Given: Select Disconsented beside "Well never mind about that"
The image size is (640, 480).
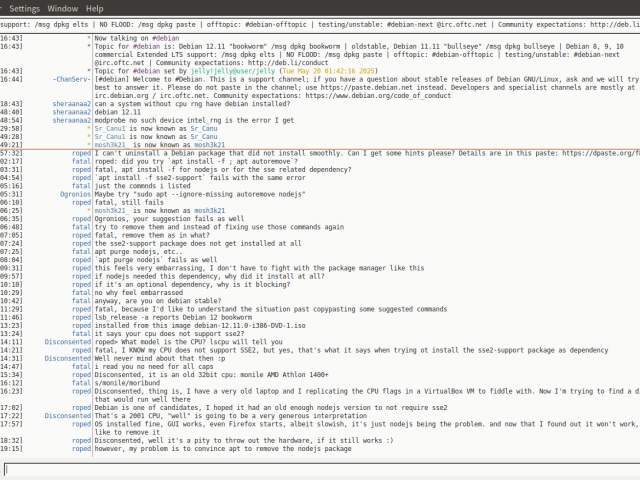Looking at the screenshot, I should click(68, 358).
